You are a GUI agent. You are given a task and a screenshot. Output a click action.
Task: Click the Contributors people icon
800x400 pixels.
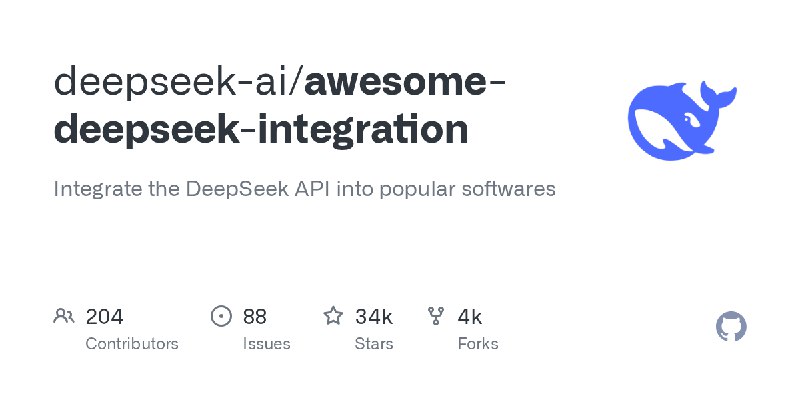64,317
